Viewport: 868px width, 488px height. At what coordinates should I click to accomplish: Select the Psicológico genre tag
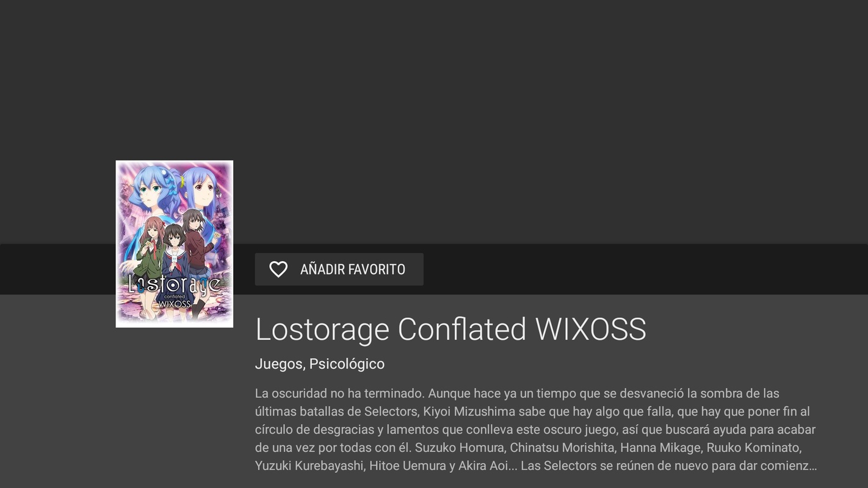coord(347,364)
